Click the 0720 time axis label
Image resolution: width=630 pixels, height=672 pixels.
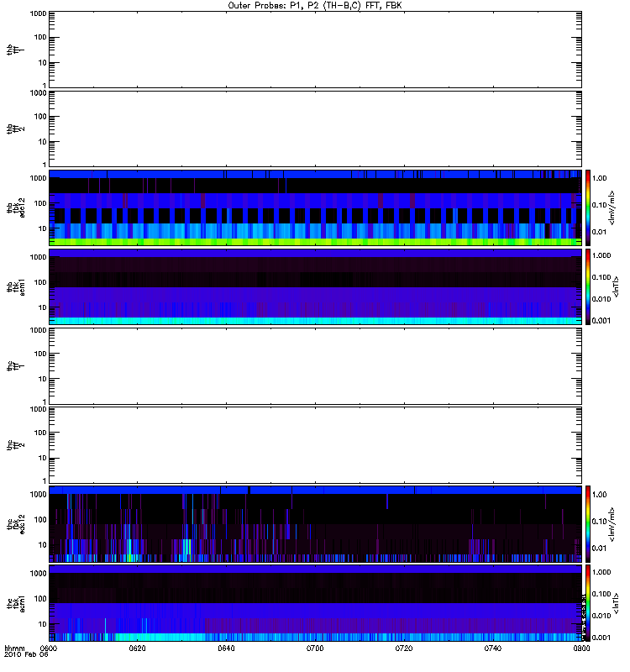(404, 648)
